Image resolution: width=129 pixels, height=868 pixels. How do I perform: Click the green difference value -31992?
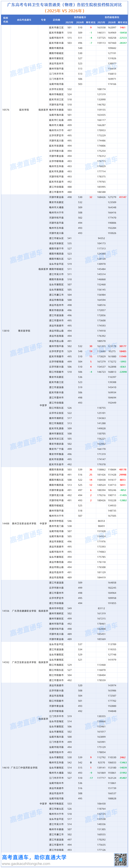click(x=123, y=773)
